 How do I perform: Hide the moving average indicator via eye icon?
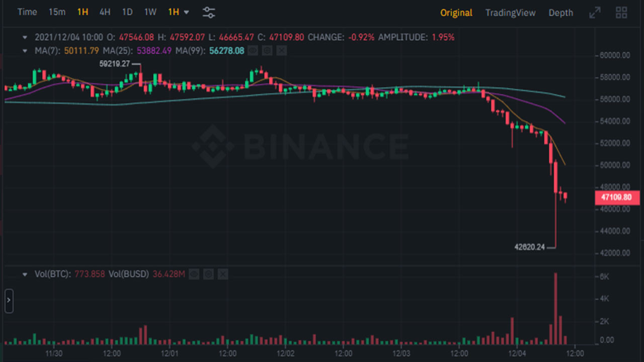click(x=253, y=50)
